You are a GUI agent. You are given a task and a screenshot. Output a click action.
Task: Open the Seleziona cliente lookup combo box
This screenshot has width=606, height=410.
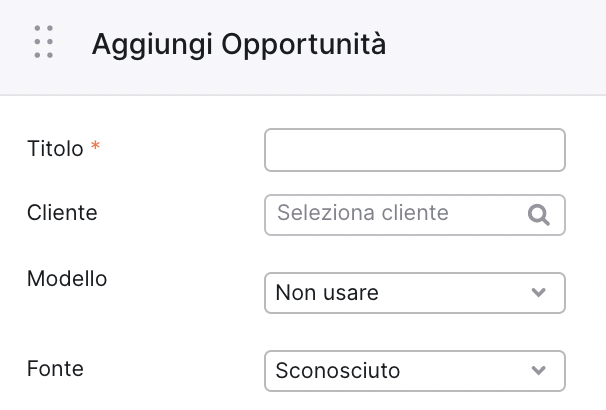point(415,215)
